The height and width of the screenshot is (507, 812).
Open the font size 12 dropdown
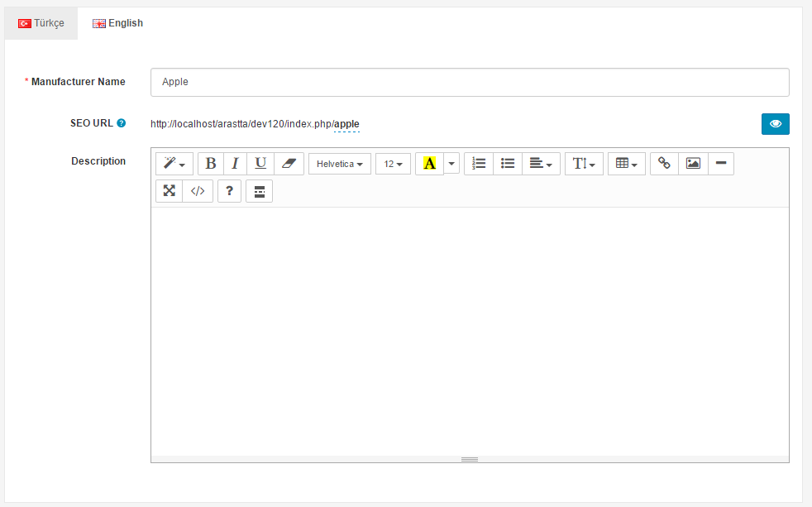(393, 164)
